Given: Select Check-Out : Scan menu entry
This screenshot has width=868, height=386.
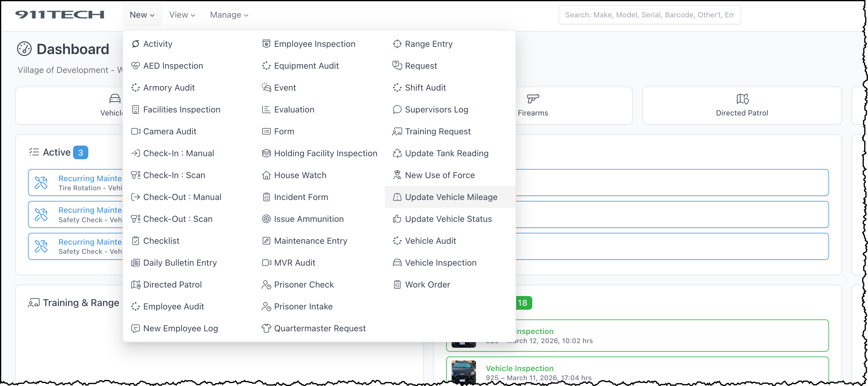Looking at the screenshot, I should [x=177, y=219].
